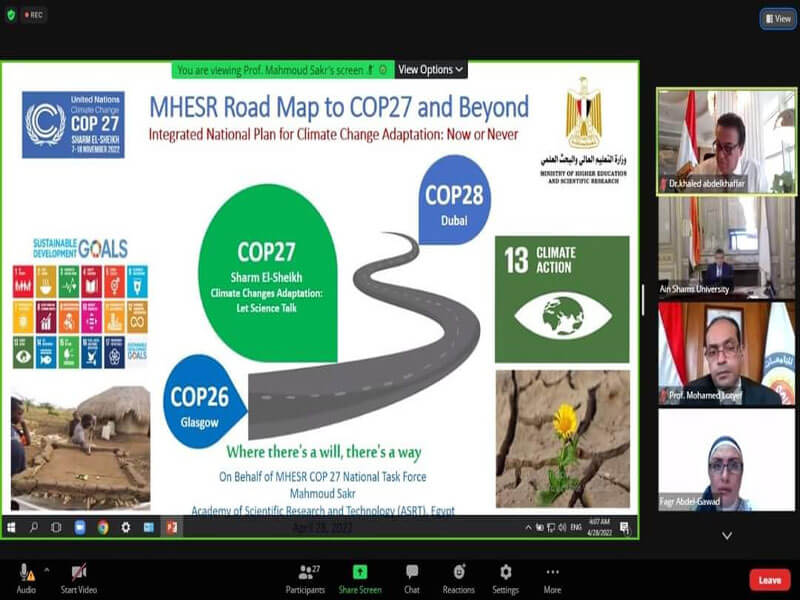The width and height of the screenshot is (800, 600).
Task: Select the Ain Shams University video tile
Action: pyautogui.click(x=726, y=247)
